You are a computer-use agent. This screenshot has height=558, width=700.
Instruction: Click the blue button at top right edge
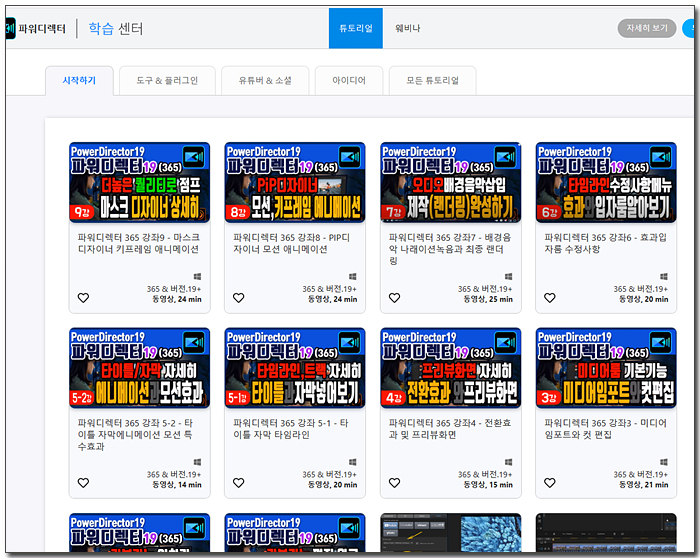pos(689,28)
